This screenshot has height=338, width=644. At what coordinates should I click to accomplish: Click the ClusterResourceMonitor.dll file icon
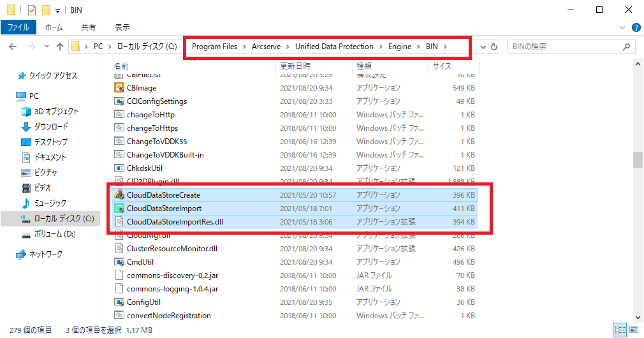(x=119, y=249)
